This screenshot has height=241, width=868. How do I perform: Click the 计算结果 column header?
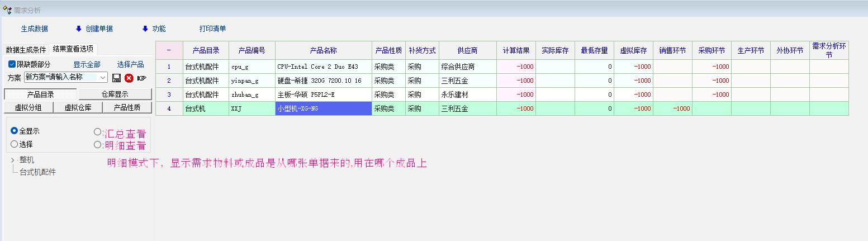516,50
